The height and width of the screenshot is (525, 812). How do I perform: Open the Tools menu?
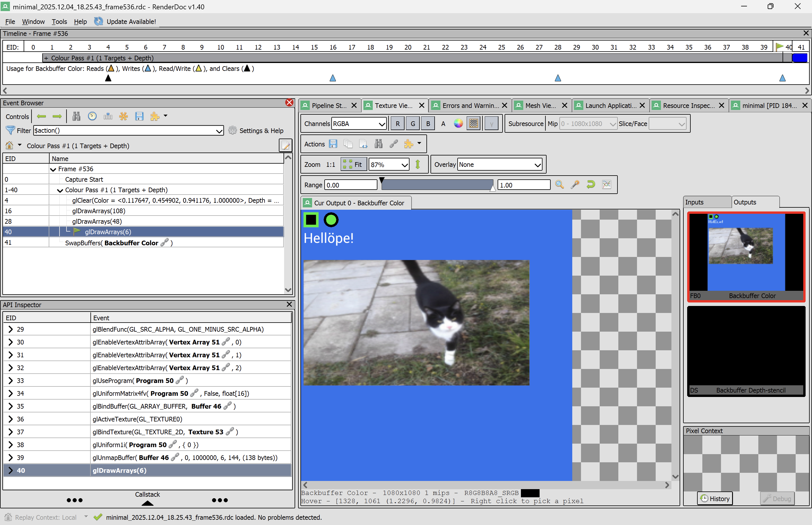59,22
